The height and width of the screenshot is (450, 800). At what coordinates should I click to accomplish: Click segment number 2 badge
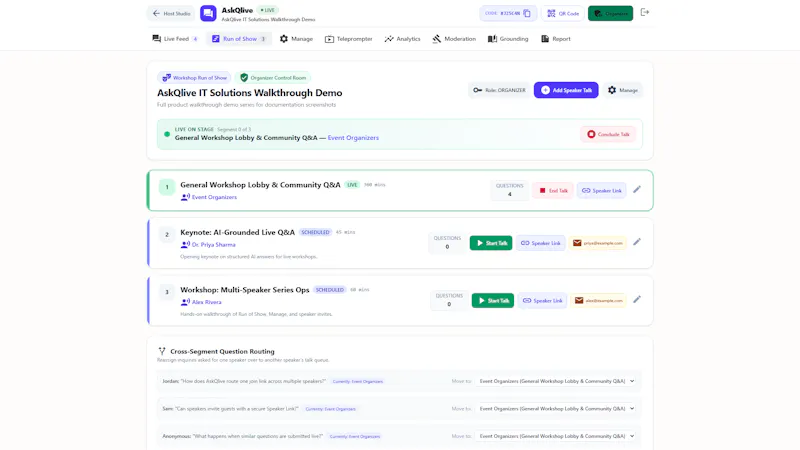click(167, 235)
